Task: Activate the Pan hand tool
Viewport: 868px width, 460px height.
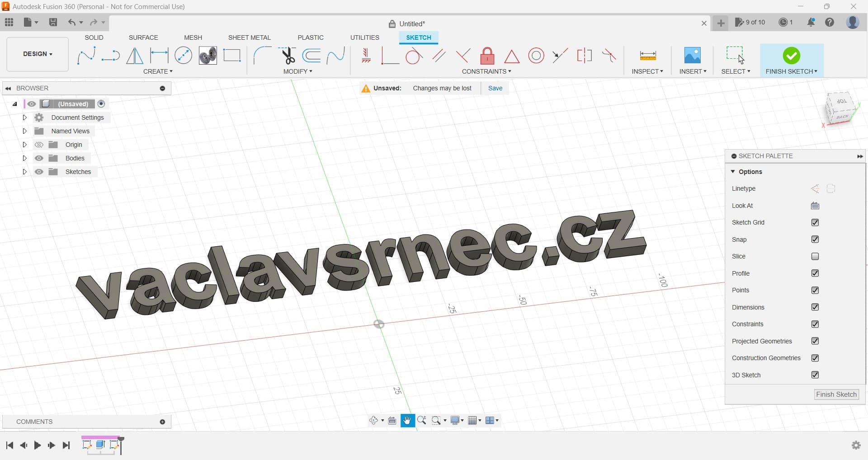Action: point(407,420)
